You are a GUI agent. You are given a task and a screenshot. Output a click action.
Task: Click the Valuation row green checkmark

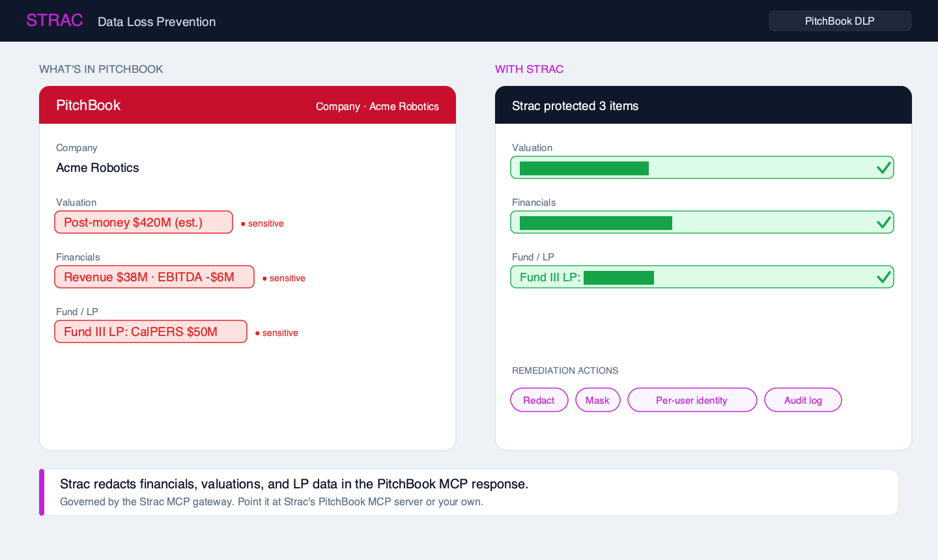tap(883, 167)
